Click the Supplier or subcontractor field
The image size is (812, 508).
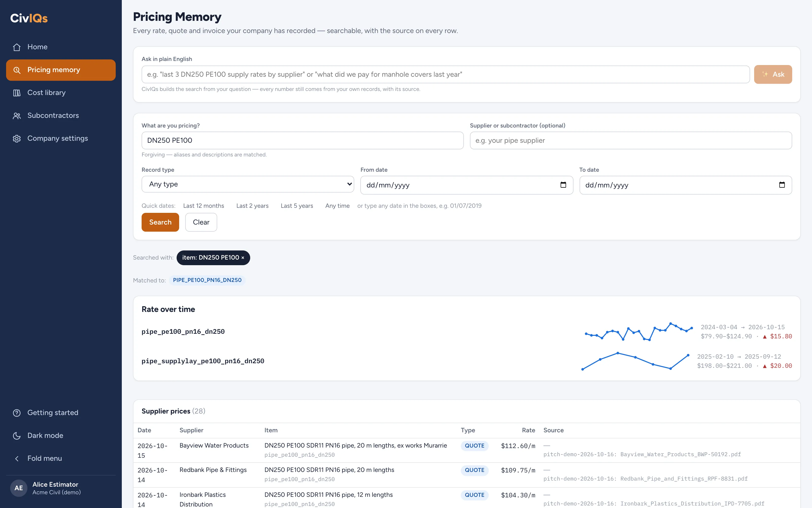point(631,140)
